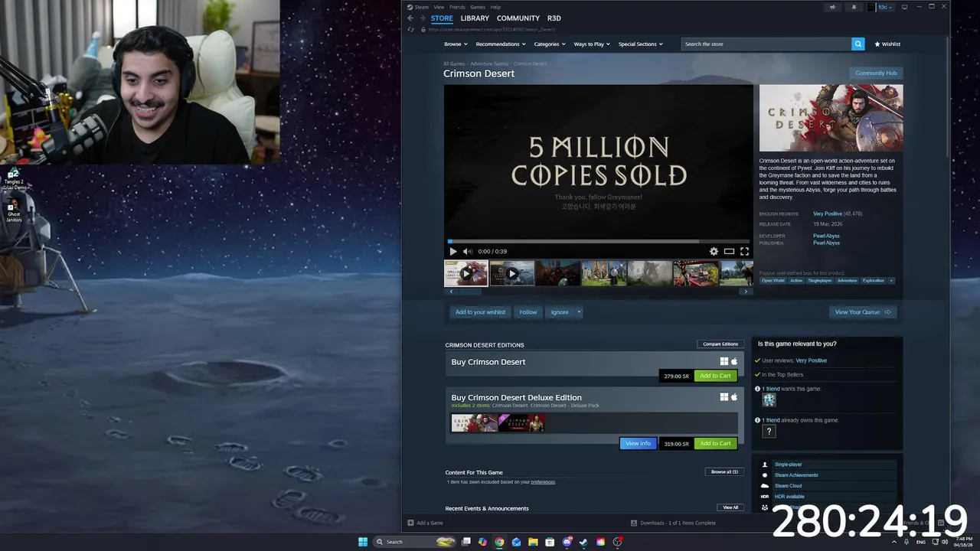Click the store search magnifier button
Screen dimensions: 980x551
(858, 44)
